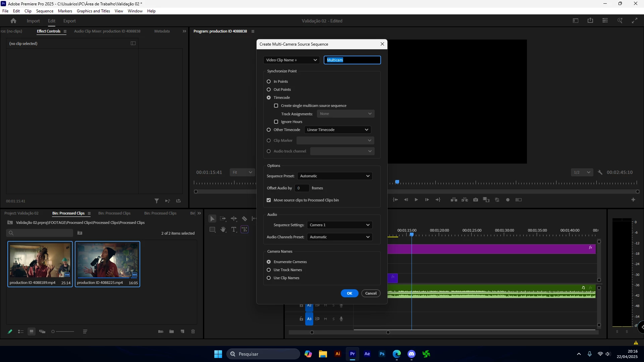The width and height of the screenshot is (644, 362).
Task: Open the Markers menu
Action: [65, 11]
